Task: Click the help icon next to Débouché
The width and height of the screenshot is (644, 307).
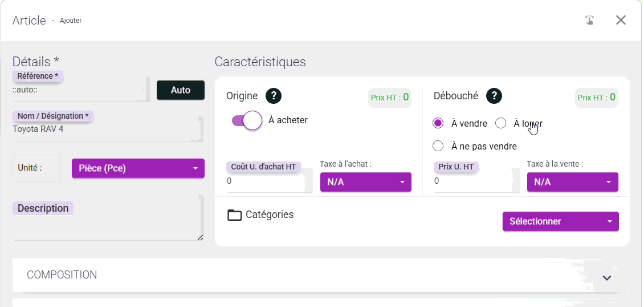Action: coord(494,96)
